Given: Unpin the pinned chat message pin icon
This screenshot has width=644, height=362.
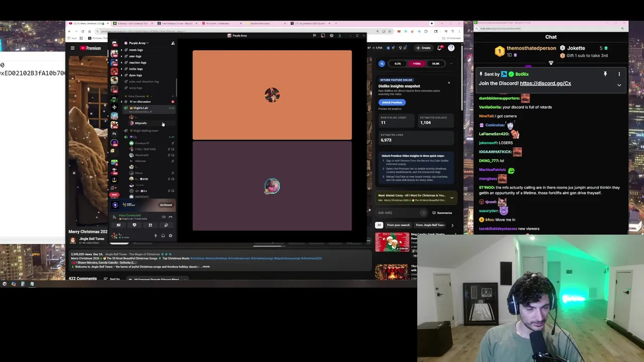Looking at the screenshot, I should pos(605,74).
